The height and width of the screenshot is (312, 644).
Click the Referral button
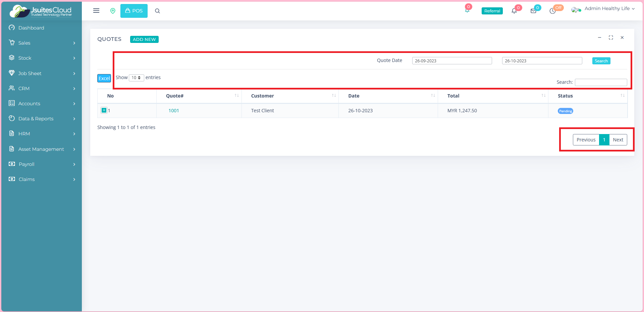[x=492, y=11]
